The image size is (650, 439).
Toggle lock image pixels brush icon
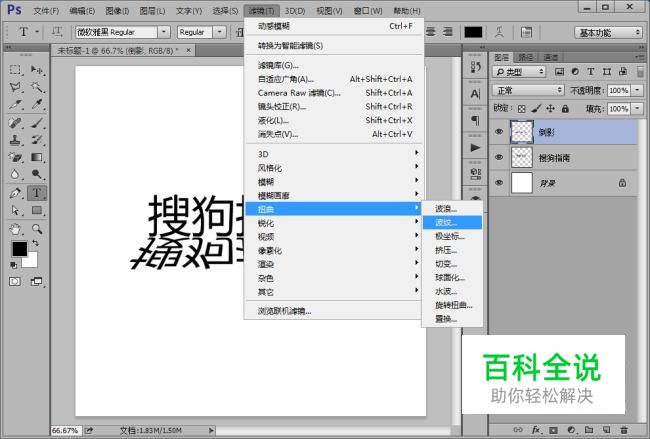(x=536, y=109)
